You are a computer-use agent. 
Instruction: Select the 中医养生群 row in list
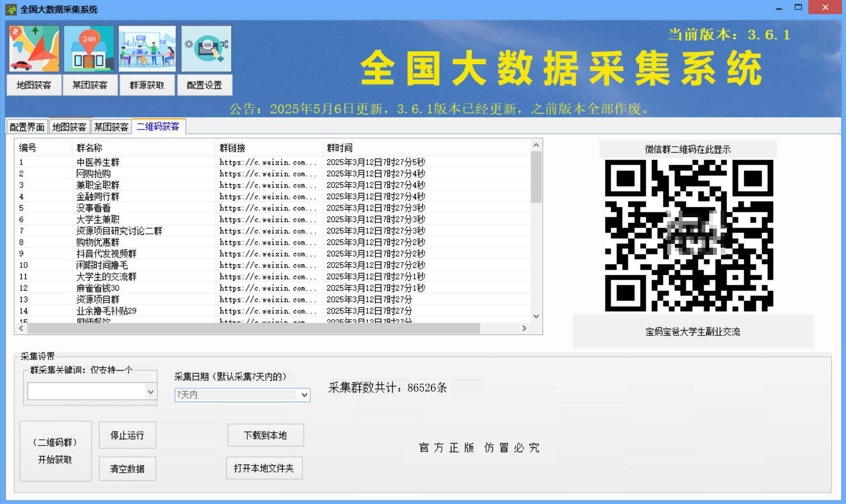pyautogui.click(x=98, y=162)
